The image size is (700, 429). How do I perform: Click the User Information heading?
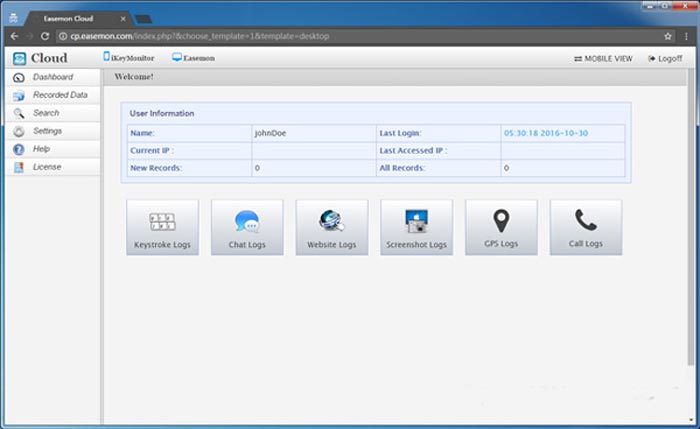point(162,113)
